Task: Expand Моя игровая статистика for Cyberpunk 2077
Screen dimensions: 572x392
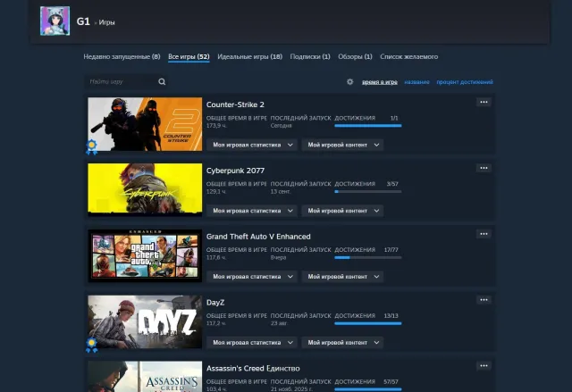Action: pos(252,211)
